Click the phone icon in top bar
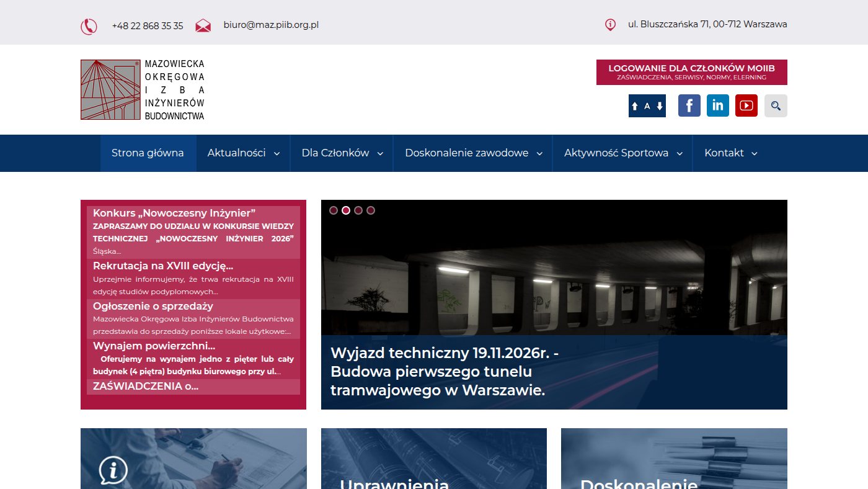Viewport: 868px width, 489px height. pos(89,27)
